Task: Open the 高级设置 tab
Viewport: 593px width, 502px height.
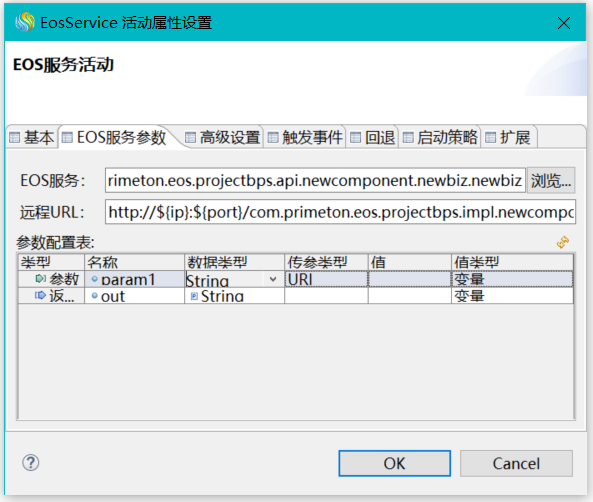Action: [x=223, y=137]
